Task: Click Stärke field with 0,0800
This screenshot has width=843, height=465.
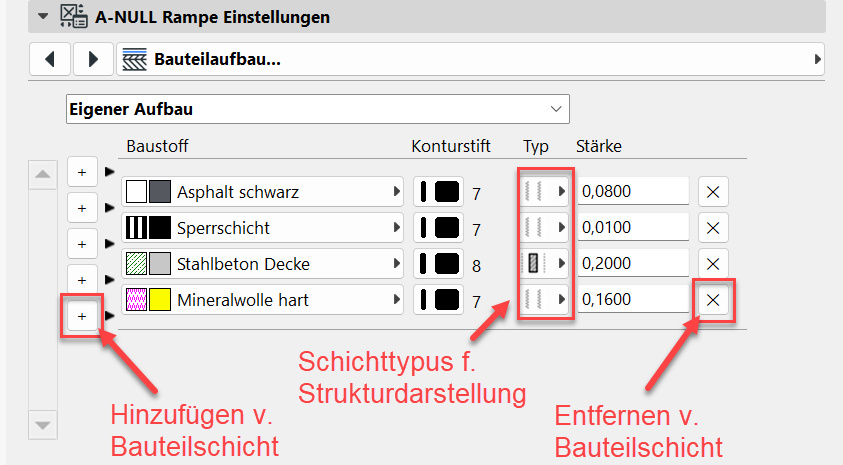Action: (632, 192)
